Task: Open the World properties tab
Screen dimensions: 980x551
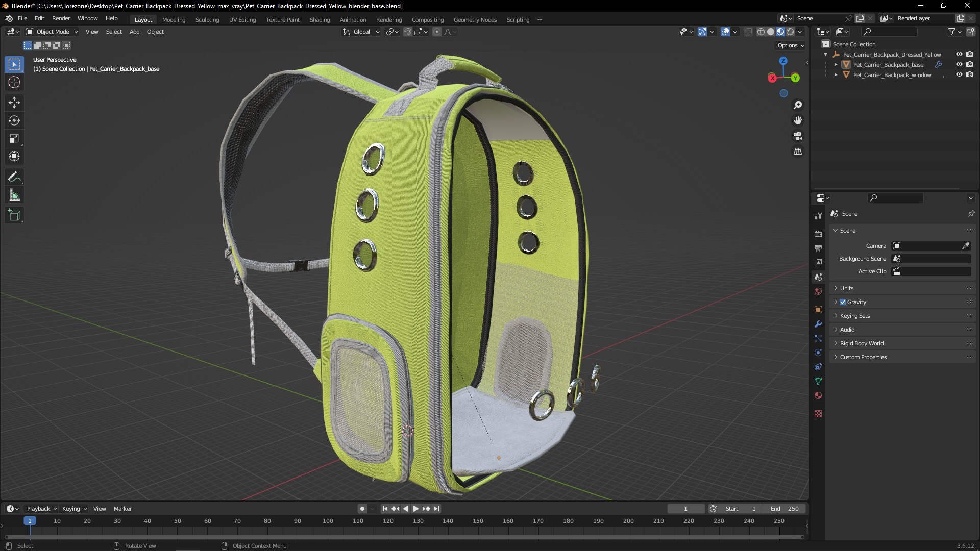Action: [818, 291]
